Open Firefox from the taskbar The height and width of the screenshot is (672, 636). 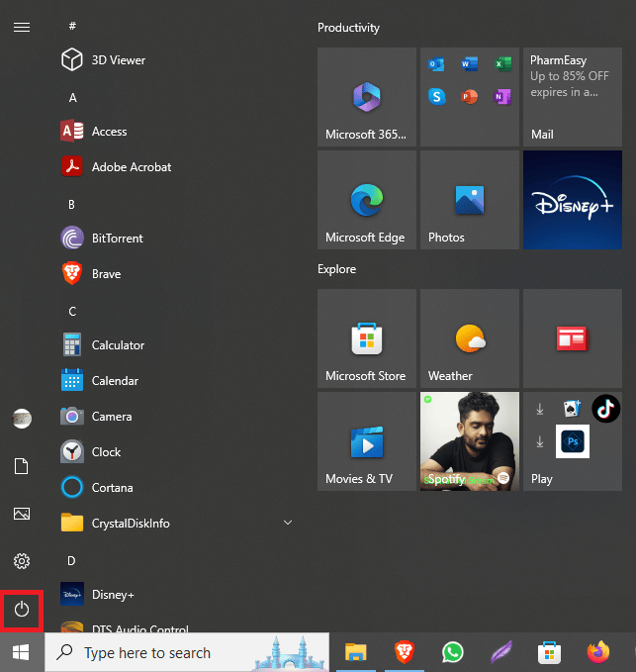598,652
